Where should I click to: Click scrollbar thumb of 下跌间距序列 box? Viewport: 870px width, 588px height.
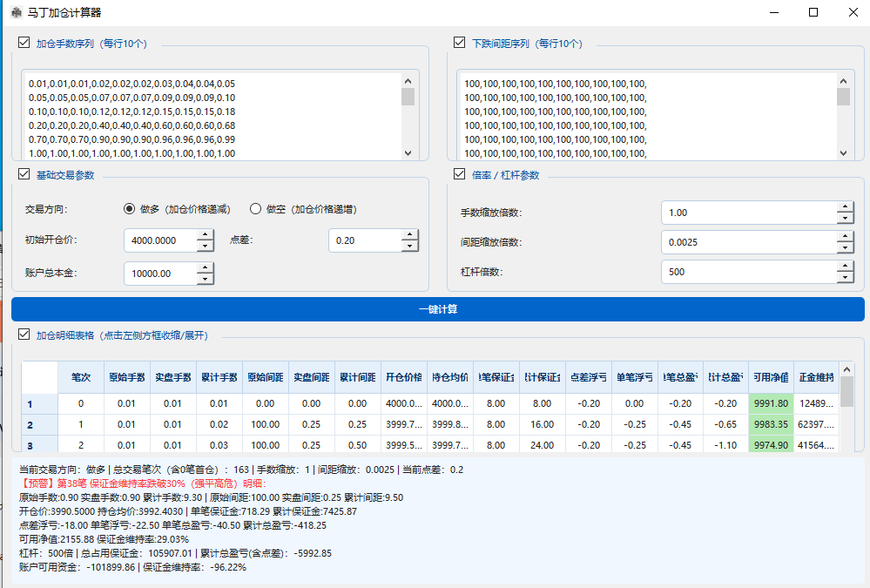pos(843,97)
